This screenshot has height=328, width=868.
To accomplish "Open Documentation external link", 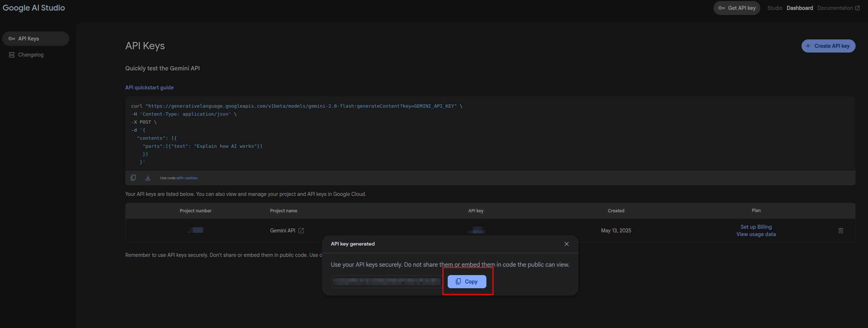I will [x=838, y=8].
